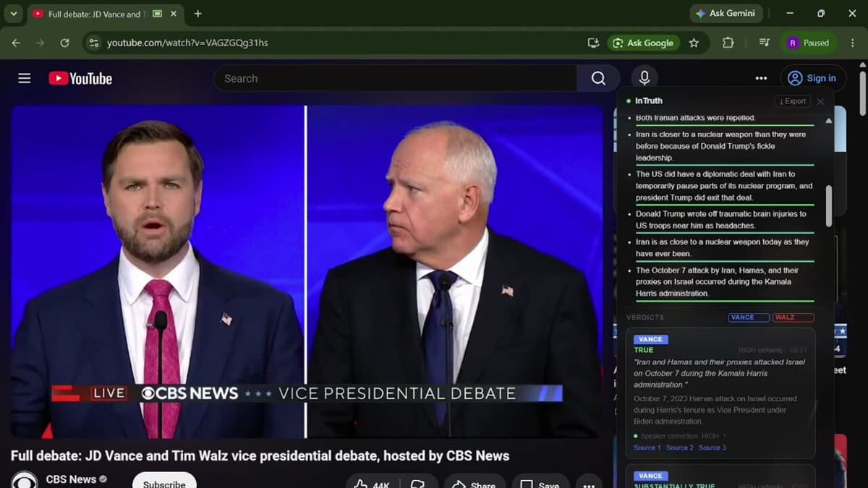Select the October 7 attack claim
The width and height of the screenshot is (868, 488).
click(x=724, y=282)
